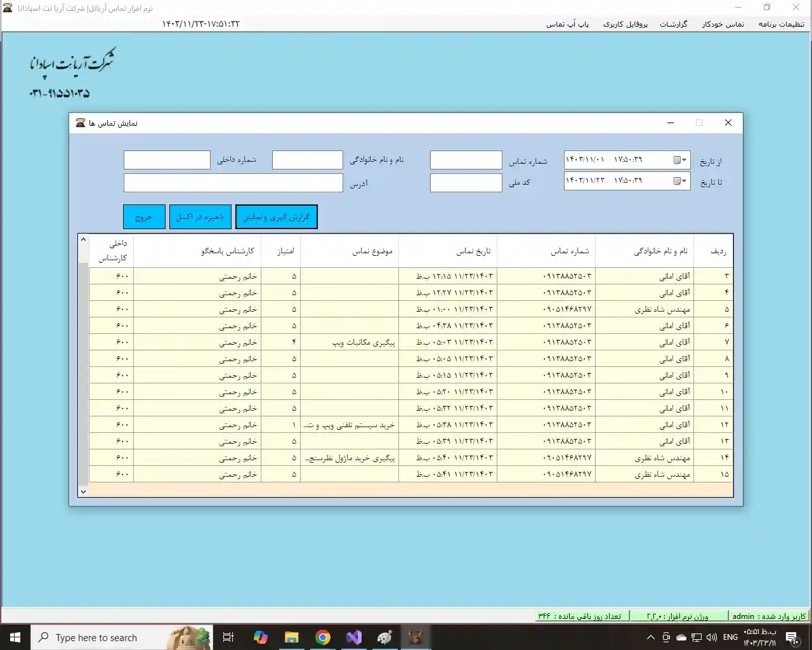Sort by the ردیف column header
The width and height of the screenshot is (812, 650).
click(x=714, y=251)
